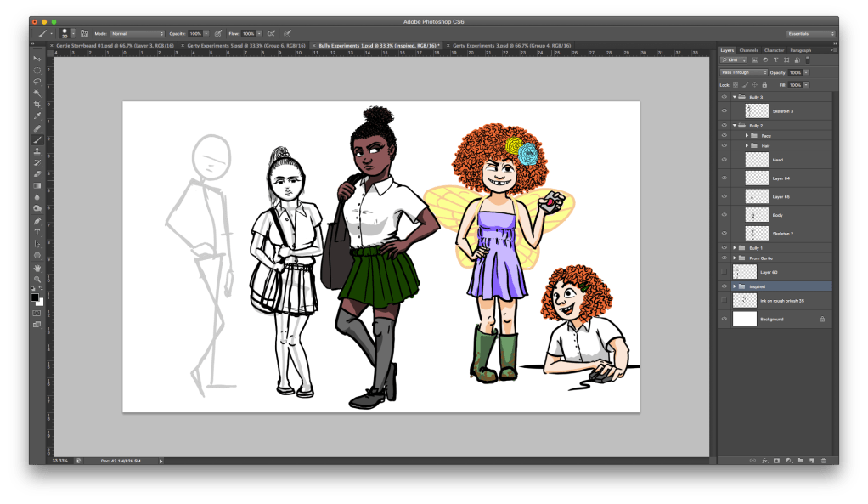The image size is (868, 504).
Task: Choose the Hand tool
Action: pos(37,268)
